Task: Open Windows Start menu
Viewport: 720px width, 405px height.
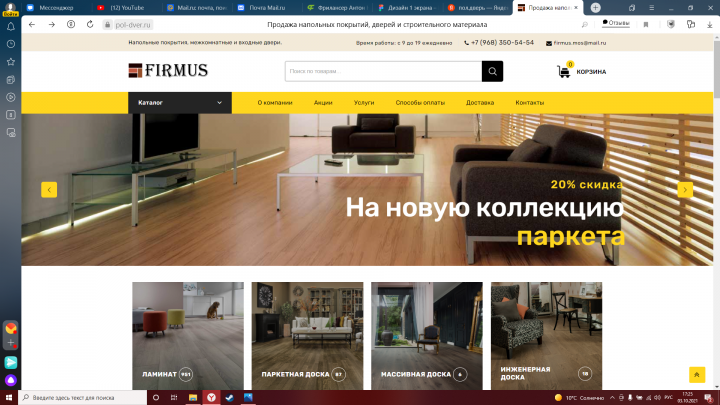Action: pyautogui.click(x=9, y=398)
